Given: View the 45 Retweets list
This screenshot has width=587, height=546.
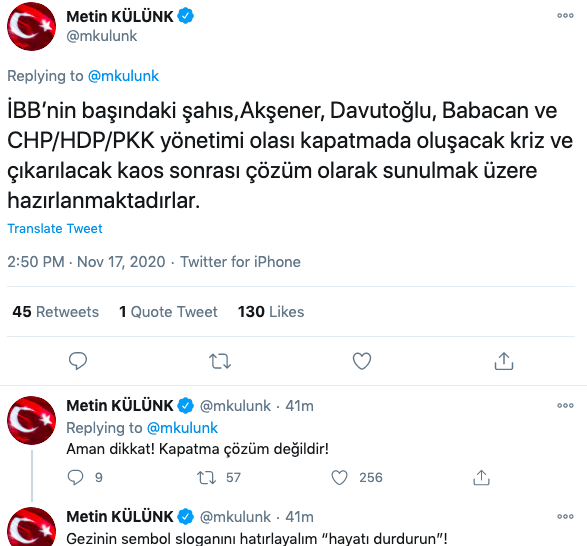Looking at the screenshot, I should 55,312.
